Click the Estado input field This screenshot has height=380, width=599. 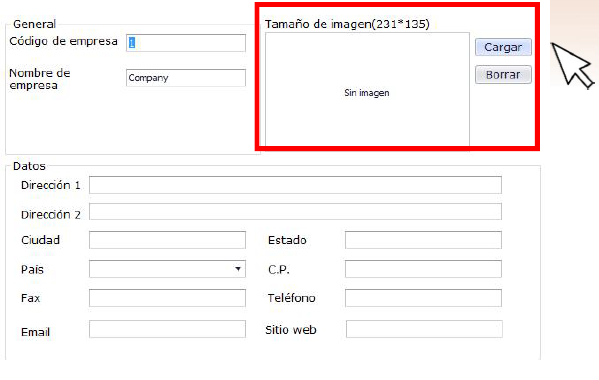coord(423,240)
